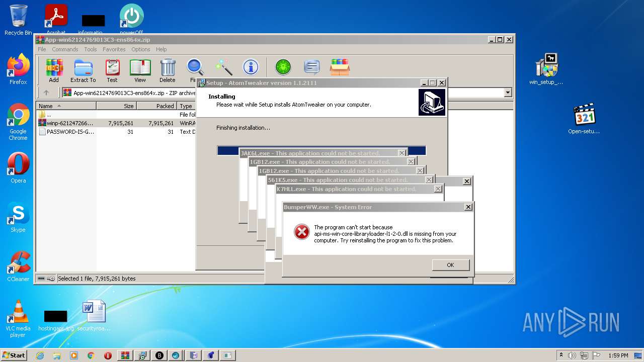Click the SFX archive box icon
The image size is (644, 362).
[340, 67]
